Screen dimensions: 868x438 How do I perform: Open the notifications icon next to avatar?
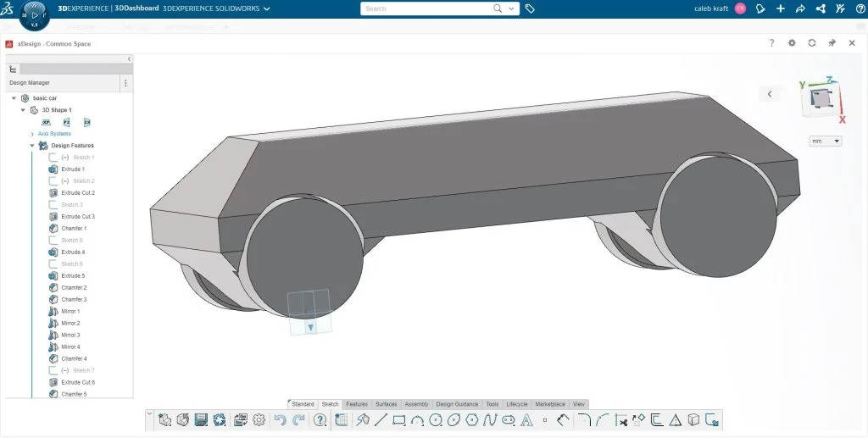pos(760,8)
